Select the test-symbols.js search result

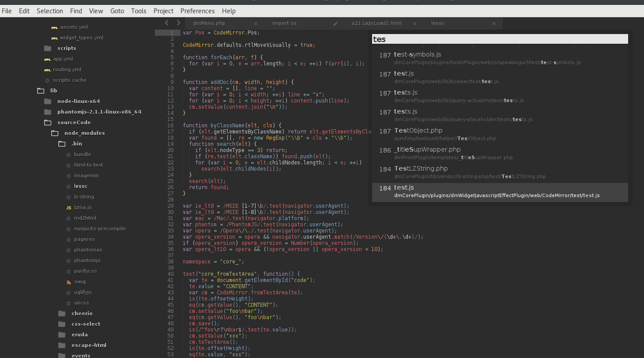[x=500, y=58]
